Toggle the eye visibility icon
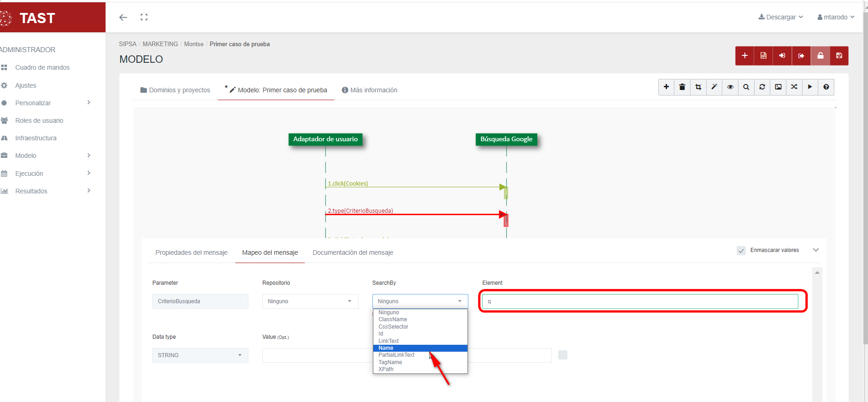This screenshot has width=868, height=402. [x=730, y=87]
